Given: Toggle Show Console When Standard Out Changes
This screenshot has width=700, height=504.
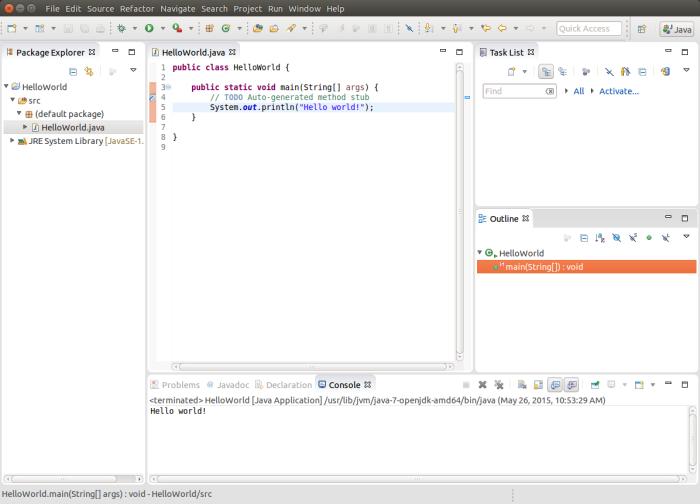Looking at the screenshot, I should [x=555, y=385].
